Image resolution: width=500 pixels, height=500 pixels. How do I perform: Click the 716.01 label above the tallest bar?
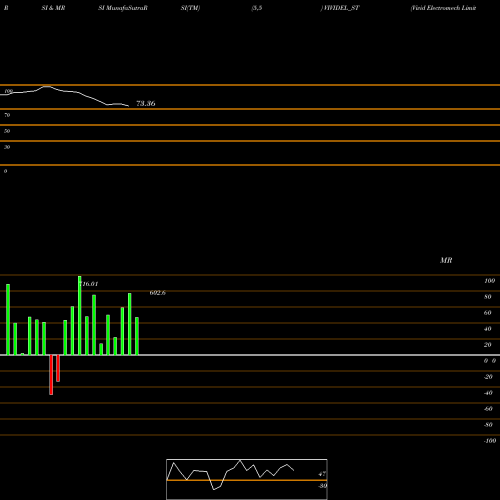pos(90,284)
